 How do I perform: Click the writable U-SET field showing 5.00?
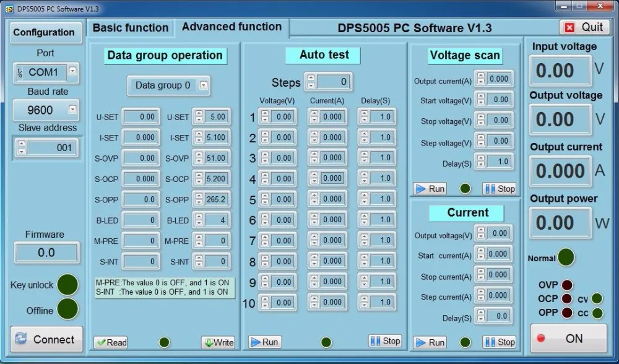(215, 117)
